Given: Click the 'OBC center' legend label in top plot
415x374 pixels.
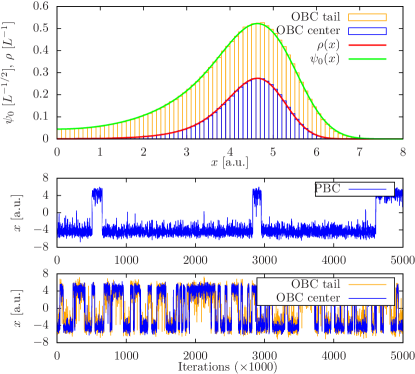Looking at the screenshot, I should tap(308, 31).
